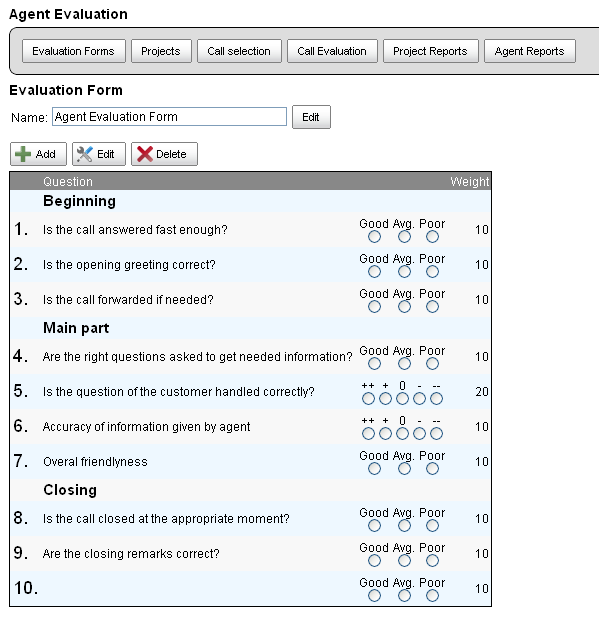The image size is (599, 642).
Task: Click the Question column header
Action: [68, 182]
